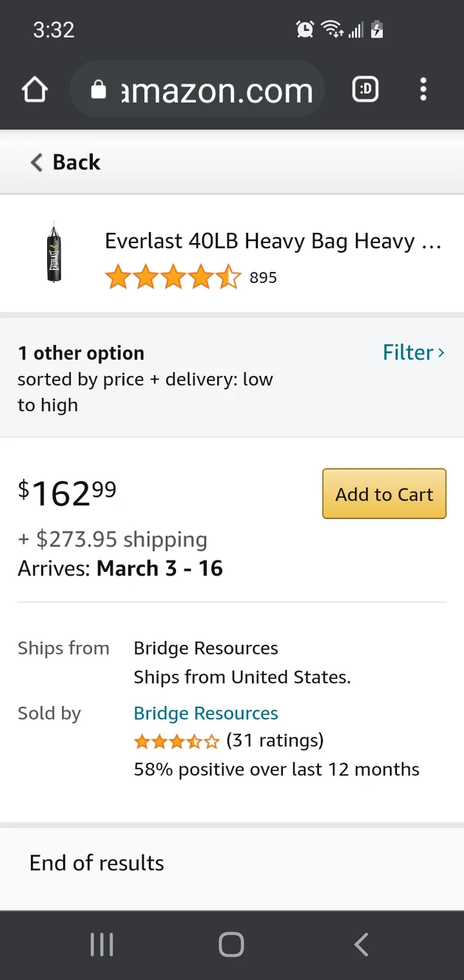Tap the alarm icon in status bar
The image size is (464, 980).
click(x=305, y=29)
